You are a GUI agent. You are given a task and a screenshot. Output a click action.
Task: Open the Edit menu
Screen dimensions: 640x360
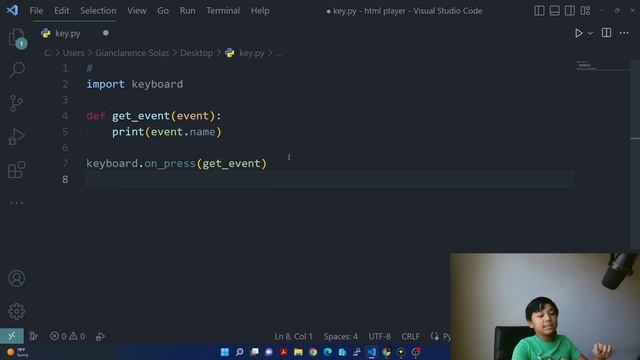coord(62,11)
